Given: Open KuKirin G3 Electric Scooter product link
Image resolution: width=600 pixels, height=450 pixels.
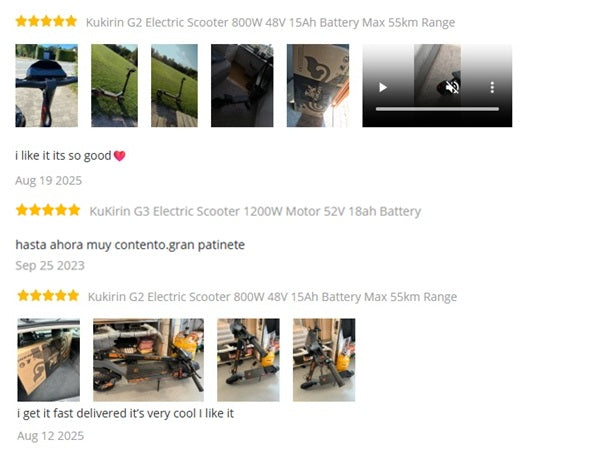Looking at the screenshot, I should pyautogui.click(x=255, y=211).
